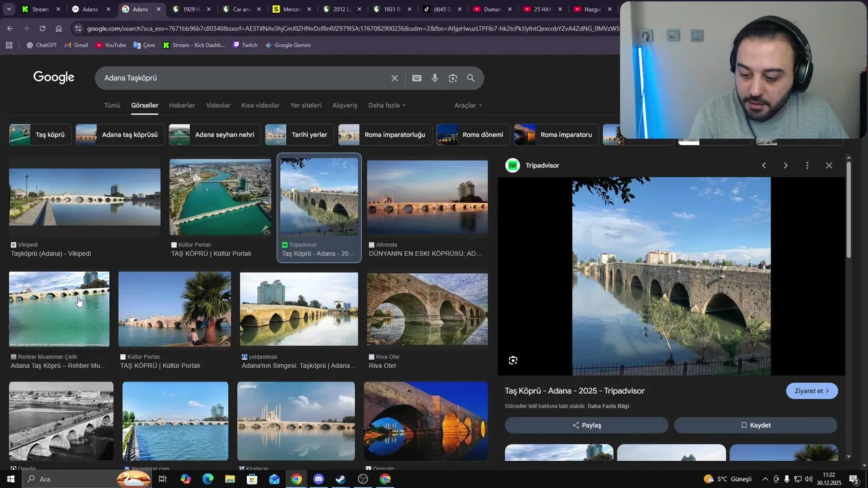Select the Taş köprü filter chip
868x488 pixels.
pos(40,135)
